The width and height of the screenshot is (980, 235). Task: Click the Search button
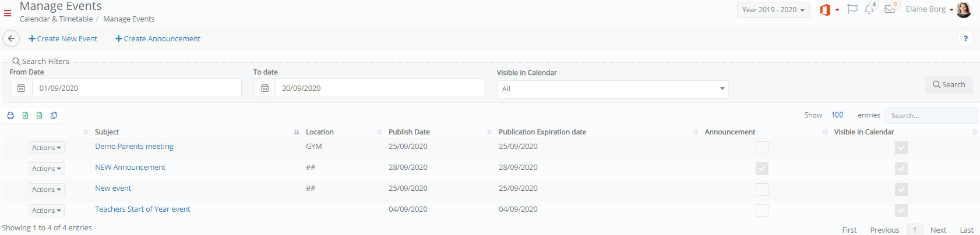click(949, 84)
